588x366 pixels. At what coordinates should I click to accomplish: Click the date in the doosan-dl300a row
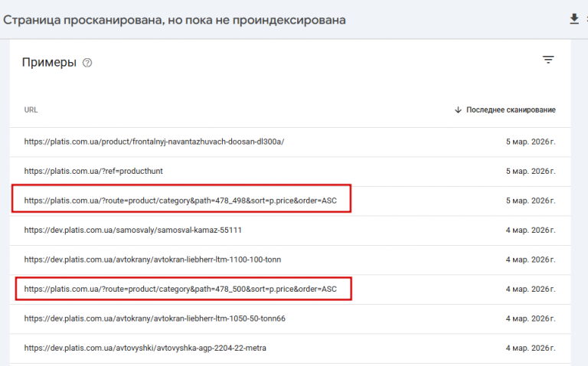point(531,142)
